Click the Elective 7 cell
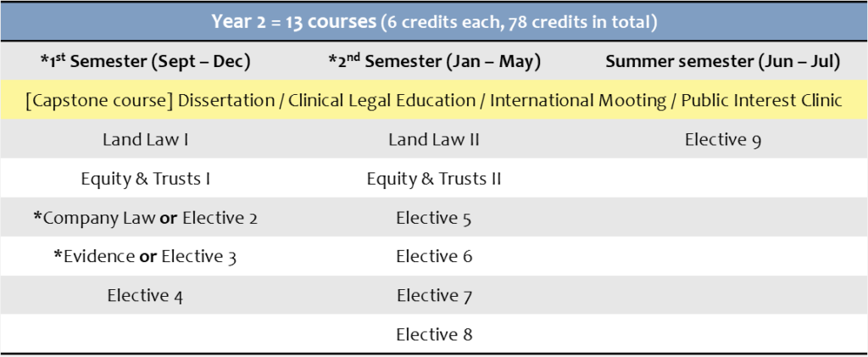Image resolution: width=868 pixels, height=357 pixels. (433, 296)
